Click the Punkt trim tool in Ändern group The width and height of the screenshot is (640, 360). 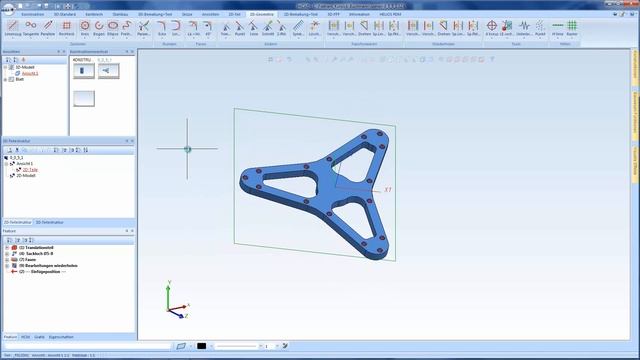point(240,28)
